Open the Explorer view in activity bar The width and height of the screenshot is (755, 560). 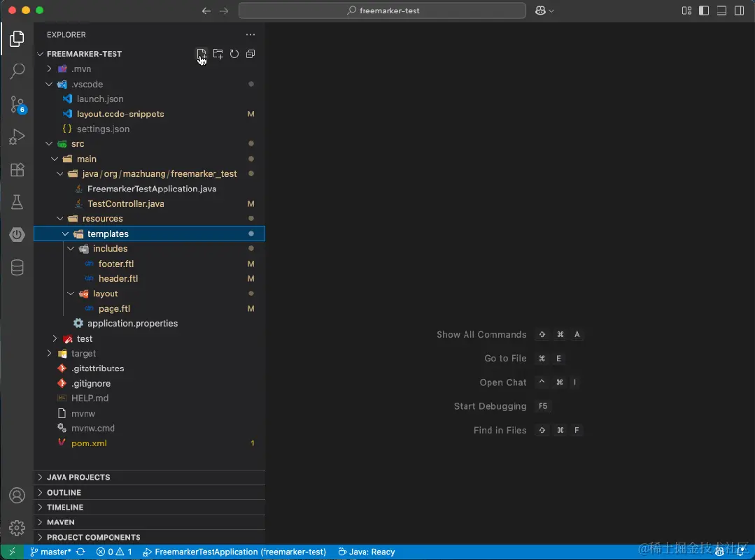17,38
